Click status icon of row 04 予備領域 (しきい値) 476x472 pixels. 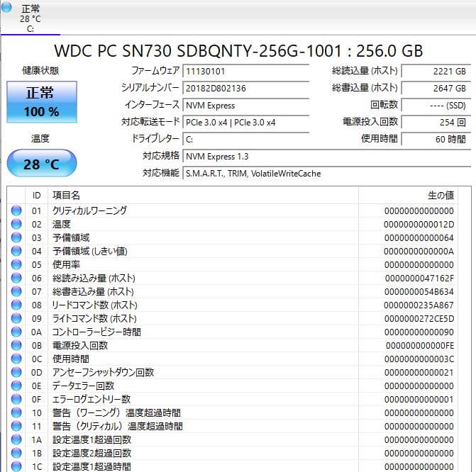click(16, 251)
